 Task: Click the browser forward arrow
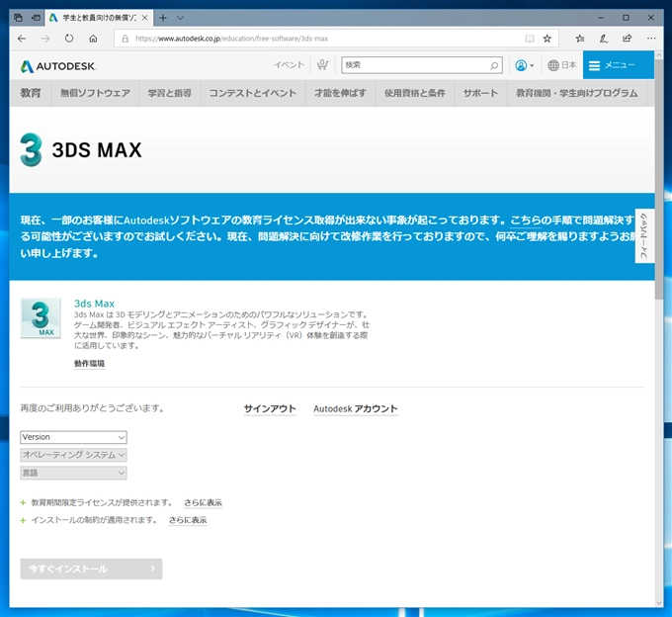point(45,39)
